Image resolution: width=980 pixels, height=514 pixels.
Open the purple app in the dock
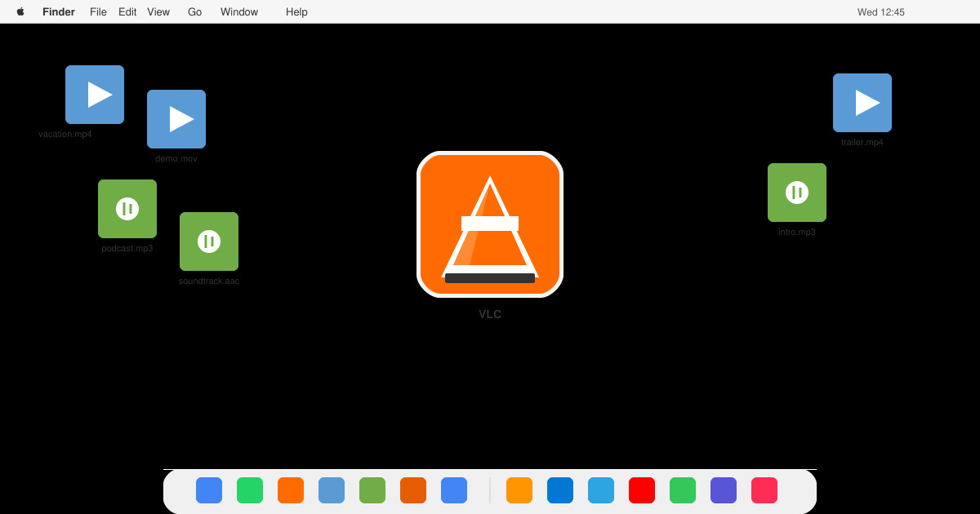coord(724,490)
